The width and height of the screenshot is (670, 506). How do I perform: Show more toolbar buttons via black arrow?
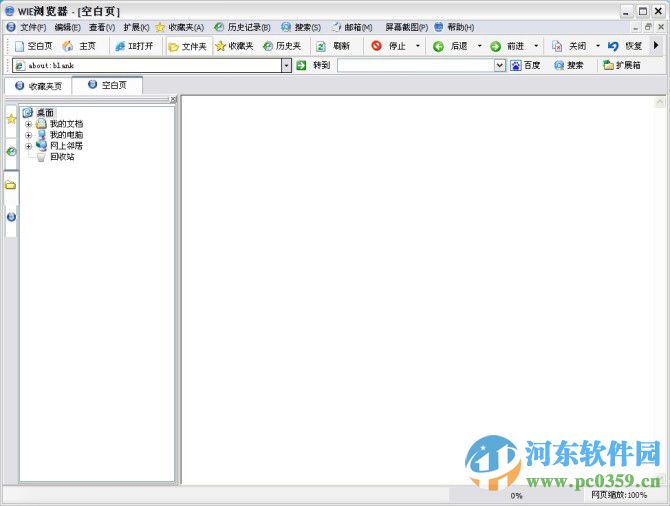[x=656, y=45]
